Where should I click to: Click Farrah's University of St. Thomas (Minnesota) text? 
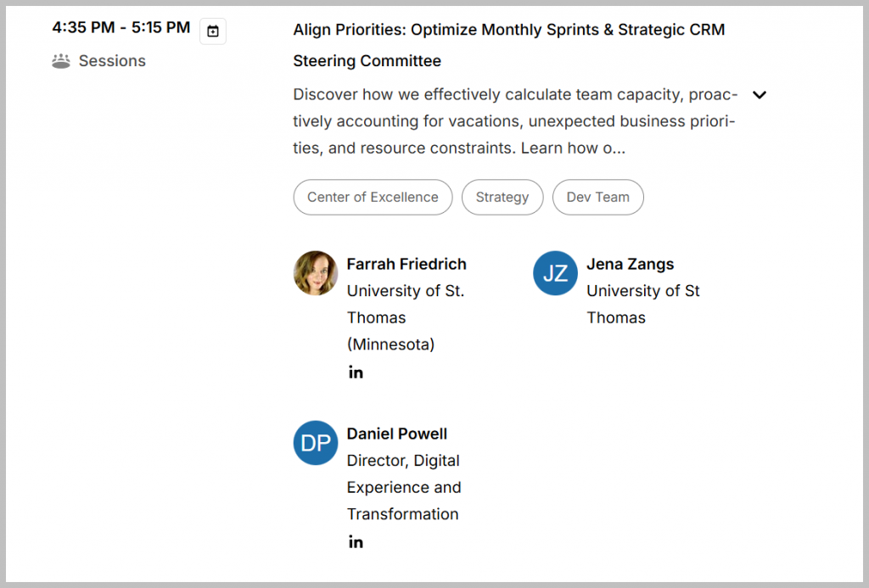(405, 317)
